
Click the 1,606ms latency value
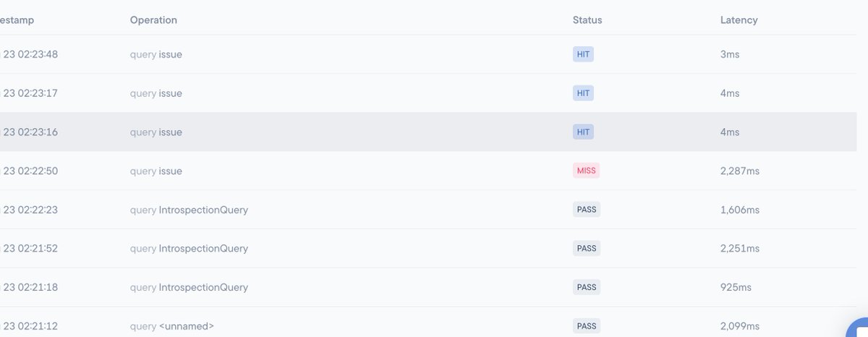[x=740, y=210]
